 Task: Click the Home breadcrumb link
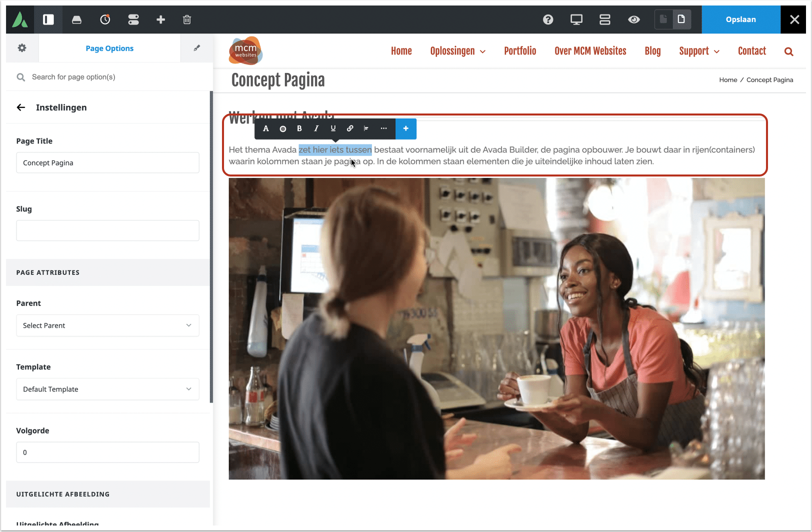728,80
